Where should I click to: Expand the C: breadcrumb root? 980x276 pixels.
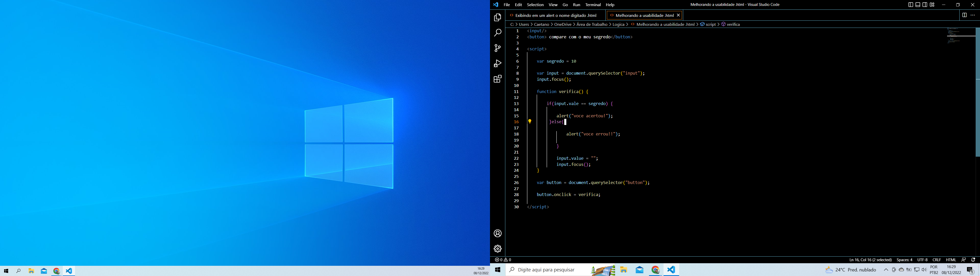coord(512,24)
